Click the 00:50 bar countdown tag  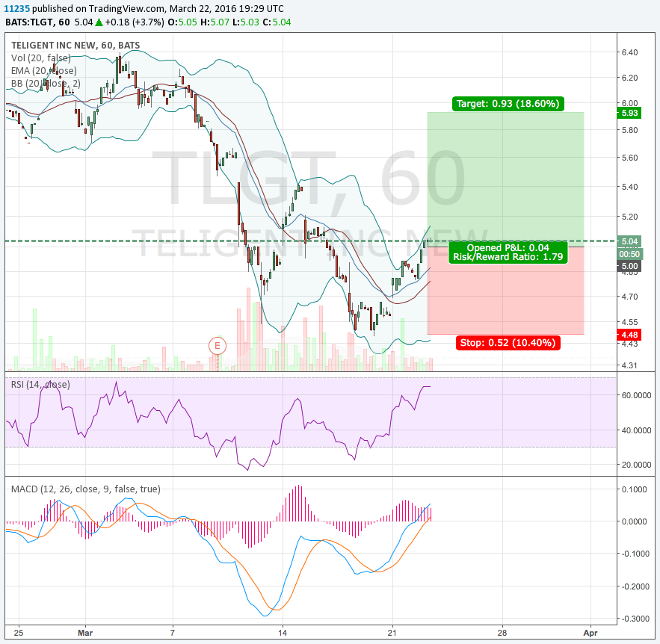629,254
